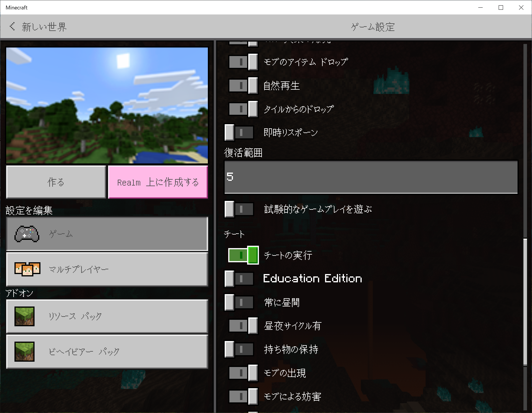Disable the チートの実行 switch

tap(244, 255)
